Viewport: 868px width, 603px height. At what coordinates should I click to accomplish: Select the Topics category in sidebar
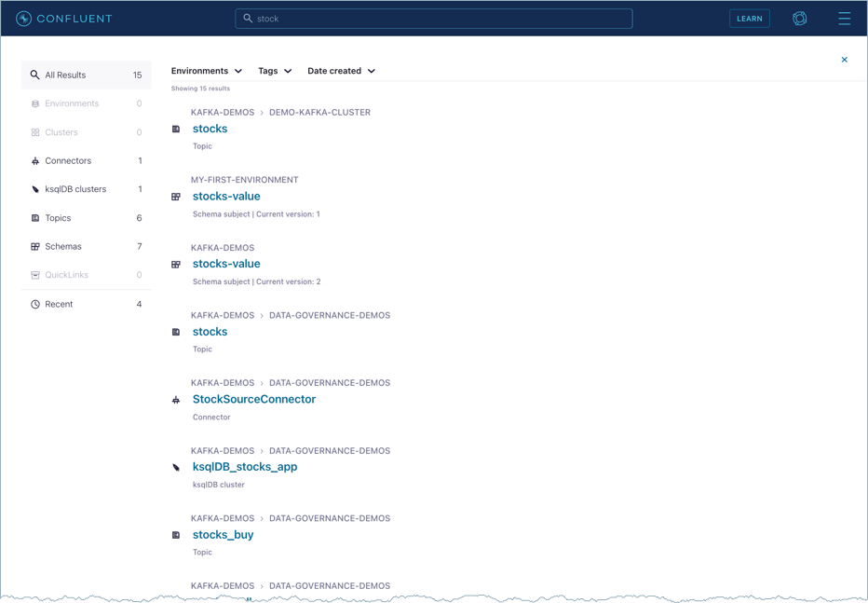pyautogui.click(x=58, y=218)
